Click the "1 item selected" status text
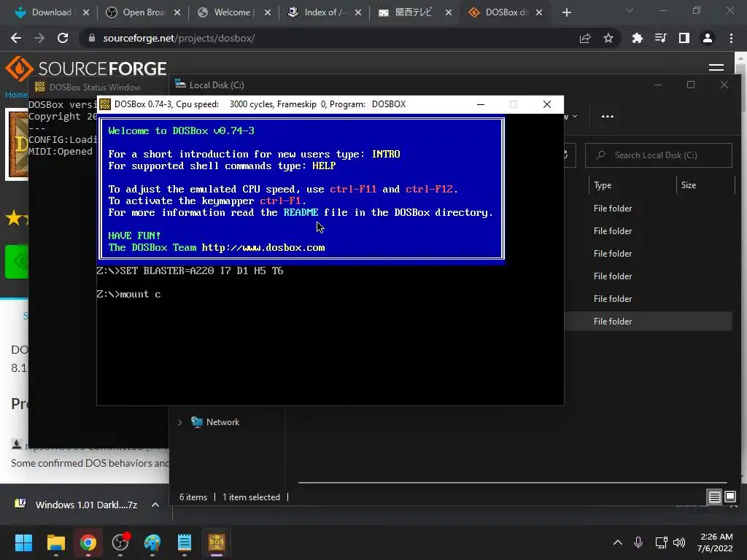Viewport: 747px width, 560px height. [251, 497]
